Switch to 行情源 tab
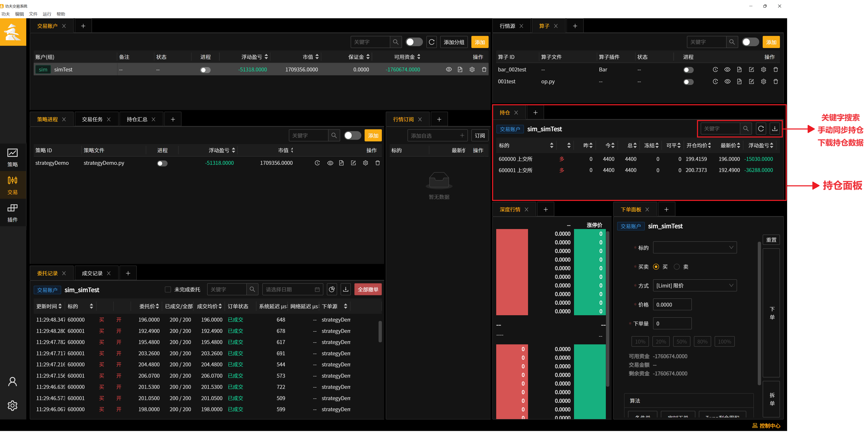The width and height of the screenshot is (868, 432). [507, 26]
